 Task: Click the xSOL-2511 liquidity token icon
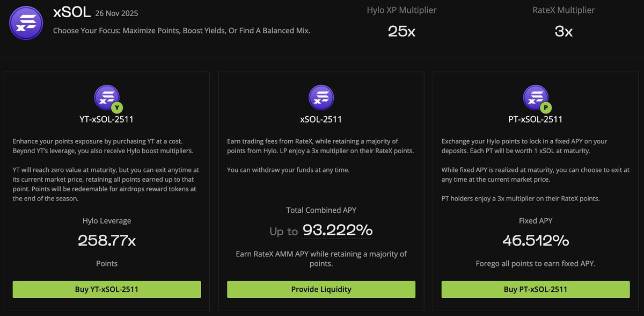321,98
